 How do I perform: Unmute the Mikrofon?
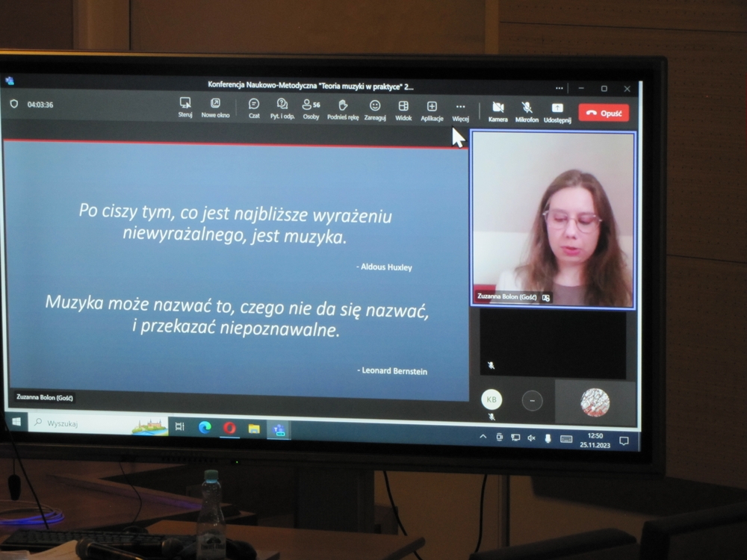point(527,112)
